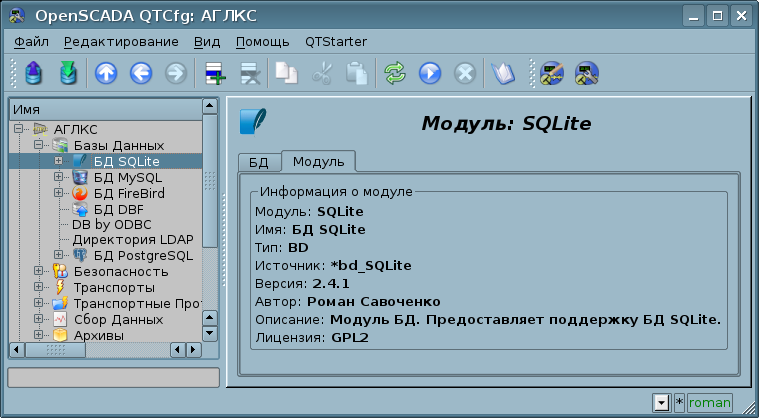Expand the БД MySQL node
Image resolution: width=759 pixels, height=418 pixels.
[x=59, y=177]
